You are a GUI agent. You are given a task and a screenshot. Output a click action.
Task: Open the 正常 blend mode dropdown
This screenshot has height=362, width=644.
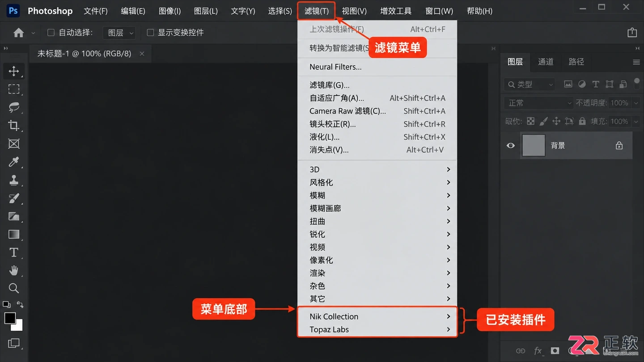[x=538, y=103]
